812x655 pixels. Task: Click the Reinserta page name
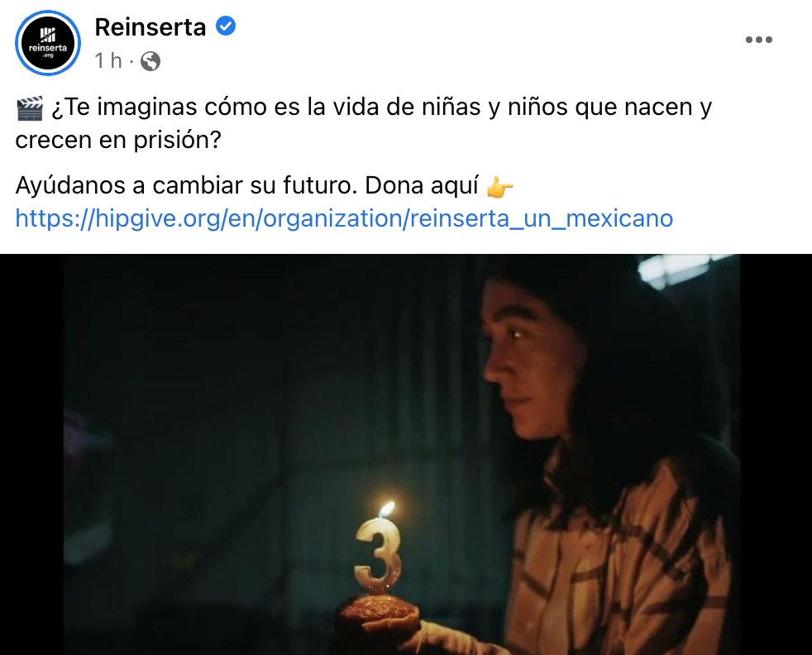[150, 27]
